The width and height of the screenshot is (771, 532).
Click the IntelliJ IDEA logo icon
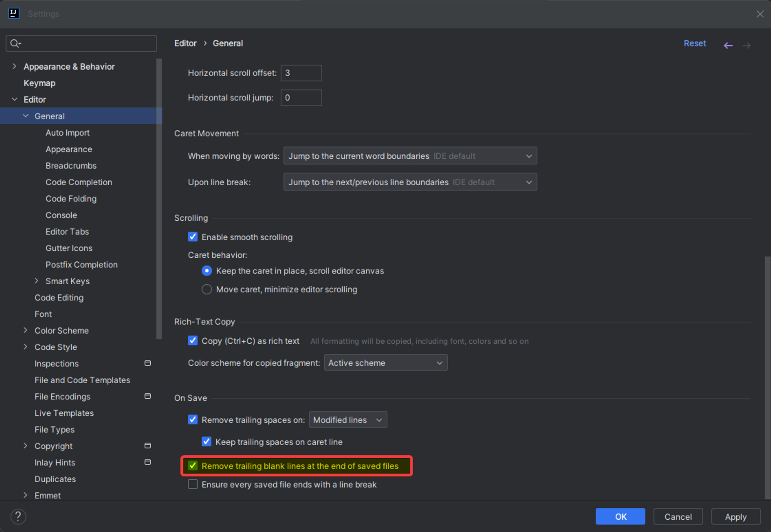tap(14, 13)
